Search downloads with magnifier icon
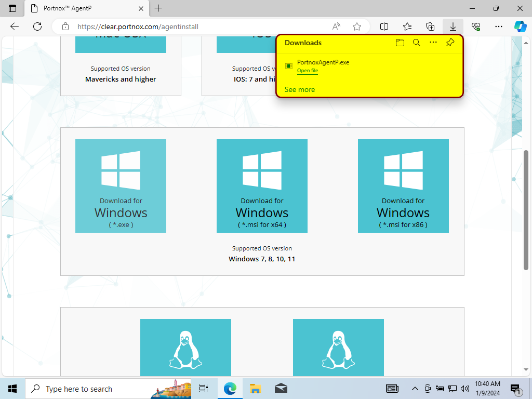 point(417,43)
